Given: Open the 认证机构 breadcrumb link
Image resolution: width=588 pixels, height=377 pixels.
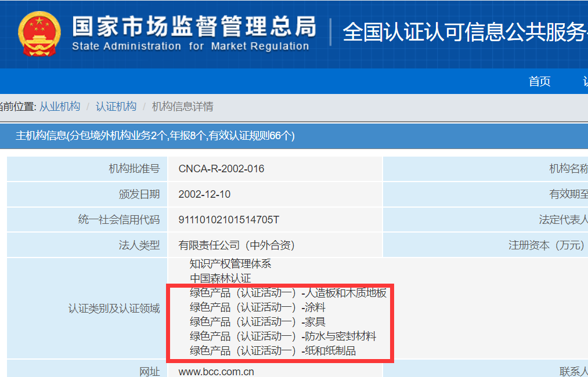Looking at the screenshot, I should [x=116, y=107].
